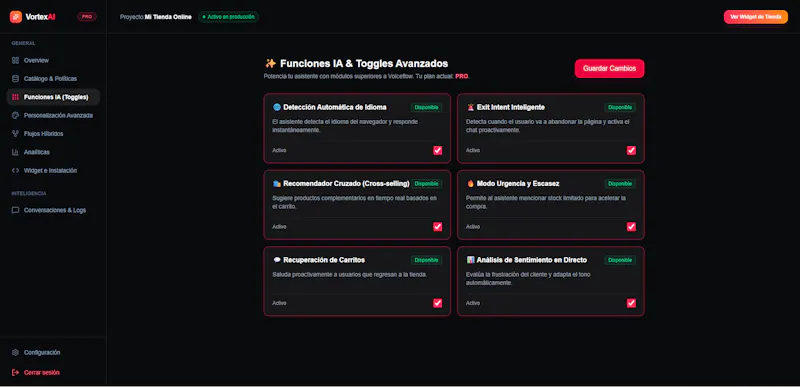Click INTELIGENCIA sidebar section label
Screen dimensions: 800x387
[x=29, y=193]
